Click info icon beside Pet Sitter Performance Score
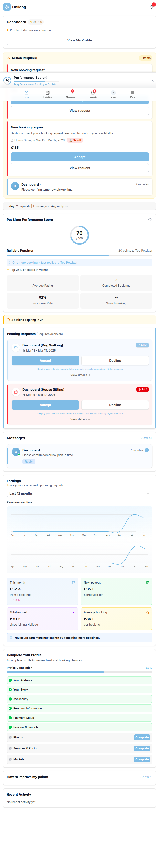Viewport: 156px width, 868px height. click(150, 220)
